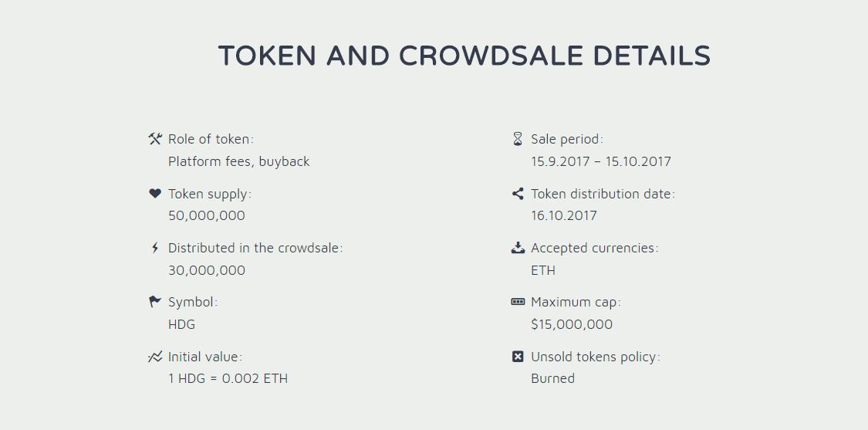
Task: Click the sale period dates 15.9.2017 – 15.10.2017
Action: click(x=600, y=161)
